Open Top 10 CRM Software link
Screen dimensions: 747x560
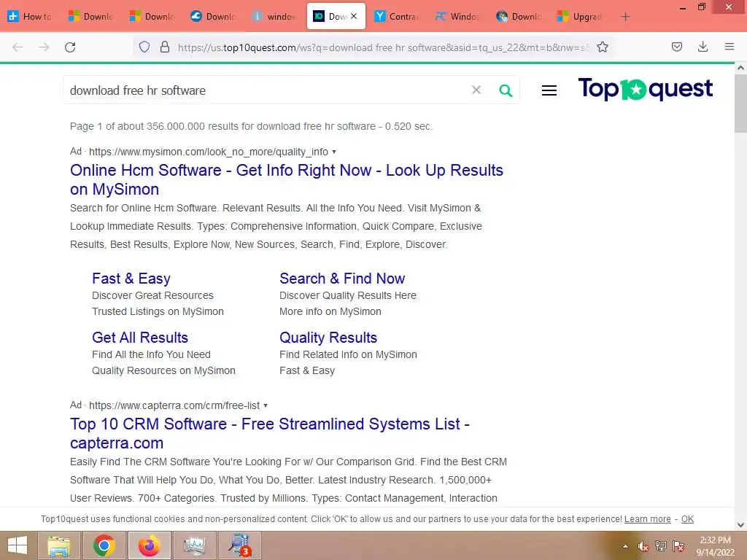[x=270, y=433]
